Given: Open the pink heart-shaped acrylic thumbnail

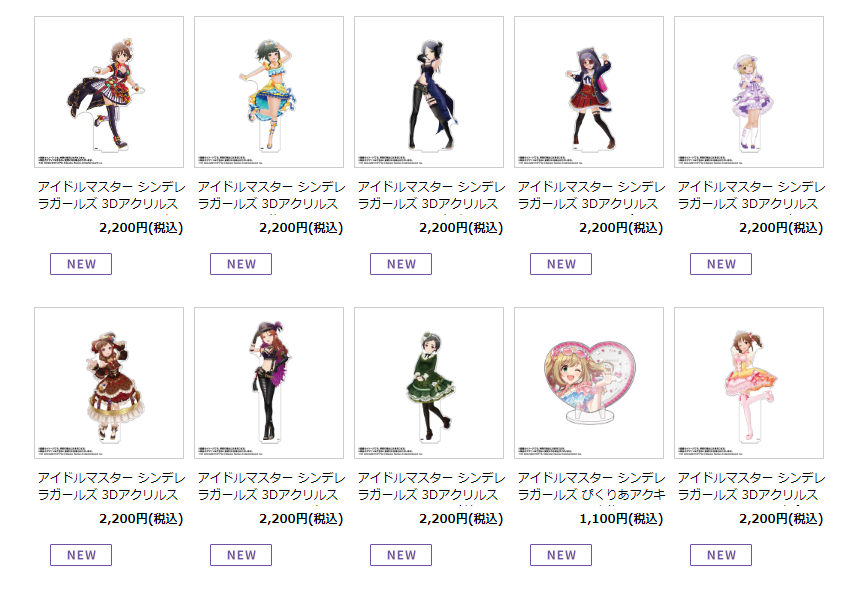Looking at the screenshot, I should coord(589,383).
